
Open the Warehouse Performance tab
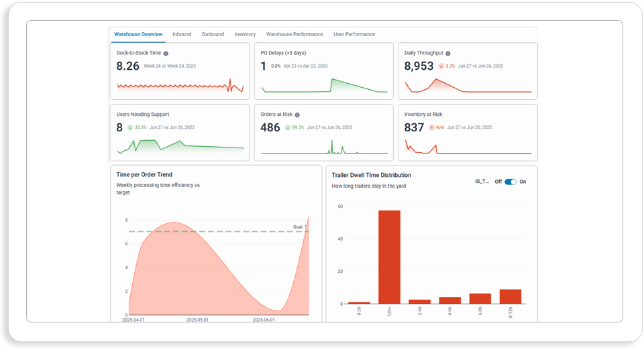294,34
